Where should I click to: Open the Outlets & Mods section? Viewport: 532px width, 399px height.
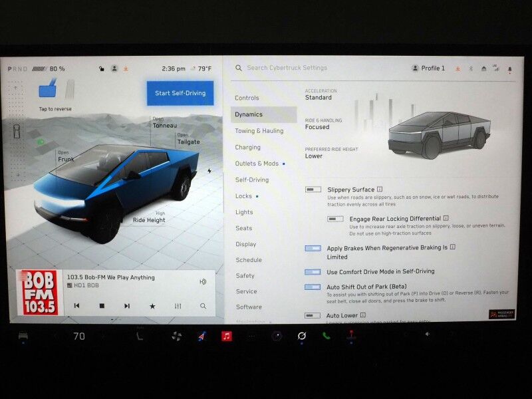coord(257,164)
